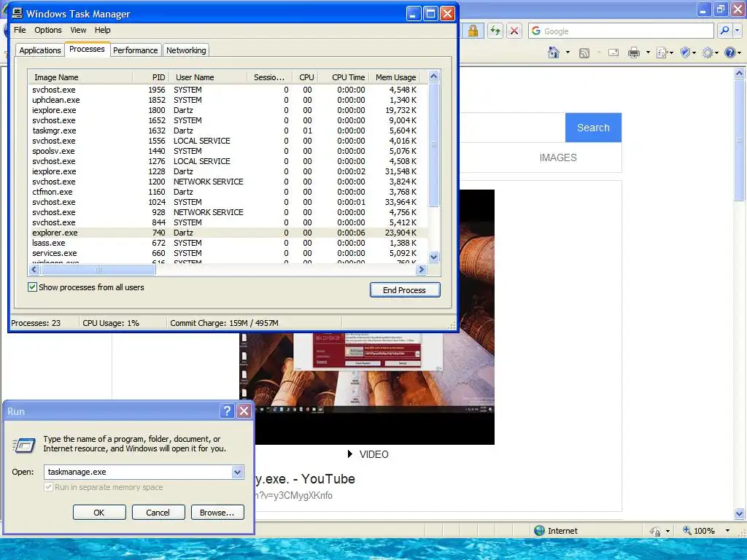Select the explorer.exe process row

point(228,233)
